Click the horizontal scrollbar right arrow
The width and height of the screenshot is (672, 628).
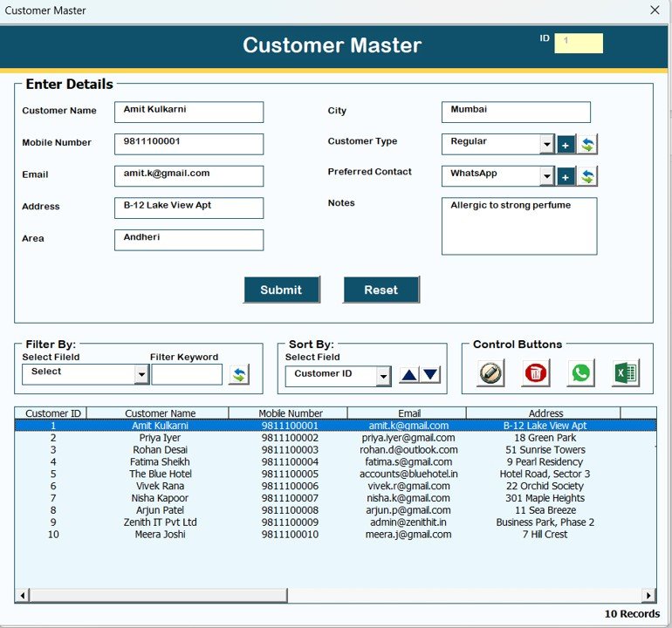coord(648,596)
